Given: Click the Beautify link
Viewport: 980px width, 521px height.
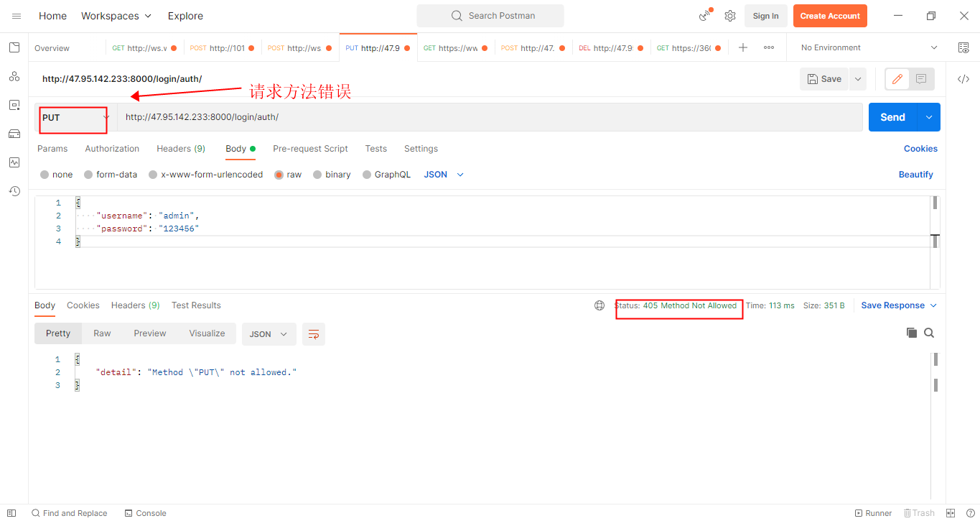Looking at the screenshot, I should tap(916, 175).
